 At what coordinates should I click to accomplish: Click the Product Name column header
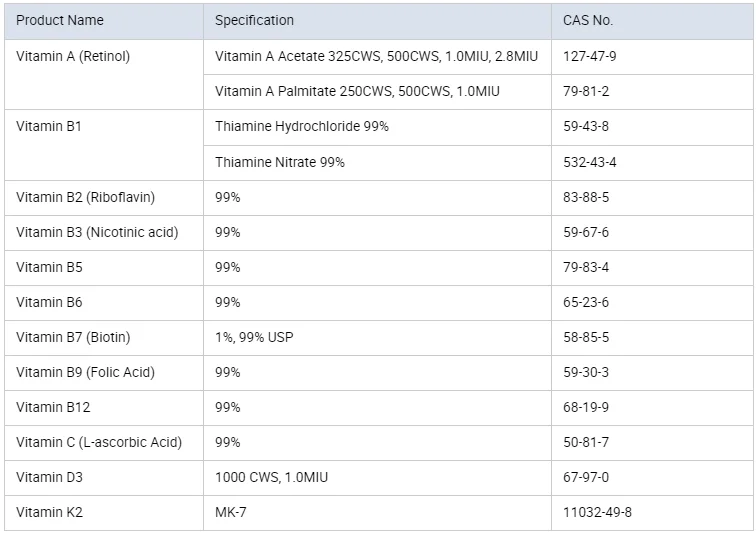tap(60, 20)
